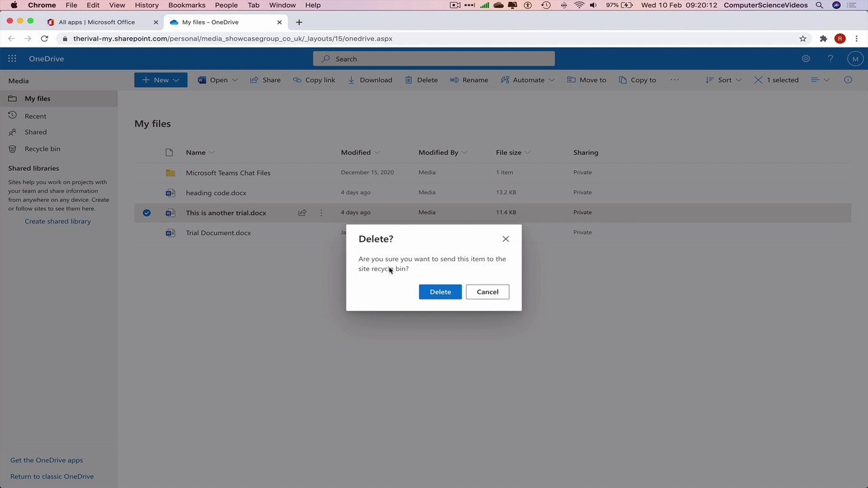868x488 pixels.
Task: Open the Microsoft Teams Chat Files folder name
Action: [228, 173]
